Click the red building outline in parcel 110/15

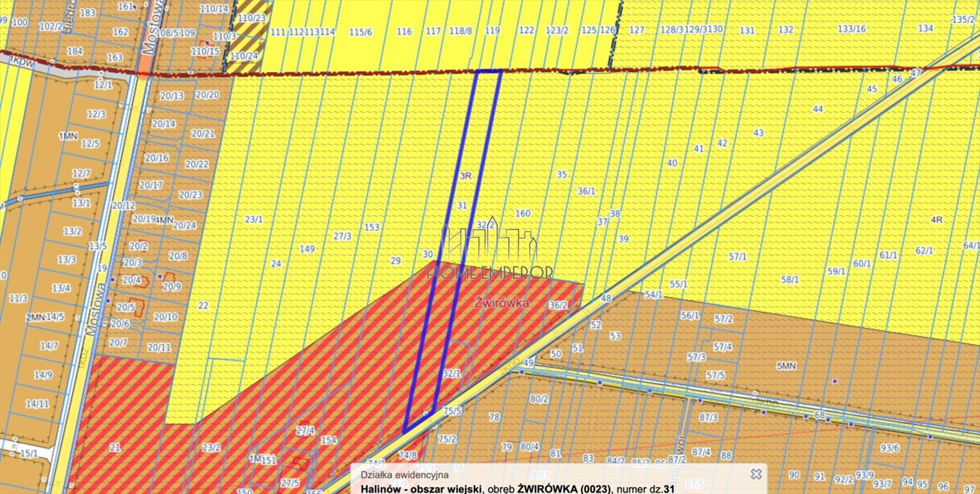(203, 52)
